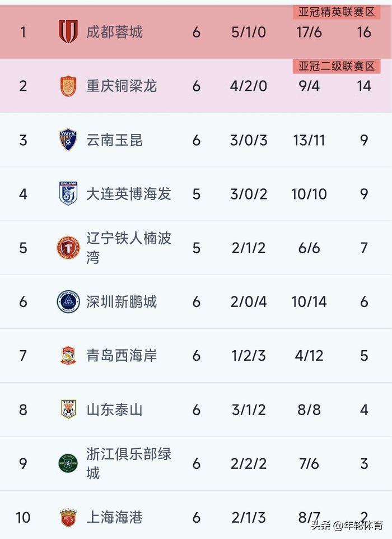
Task: Click the 深圳新鹏城 team name
Action: (x=122, y=301)
